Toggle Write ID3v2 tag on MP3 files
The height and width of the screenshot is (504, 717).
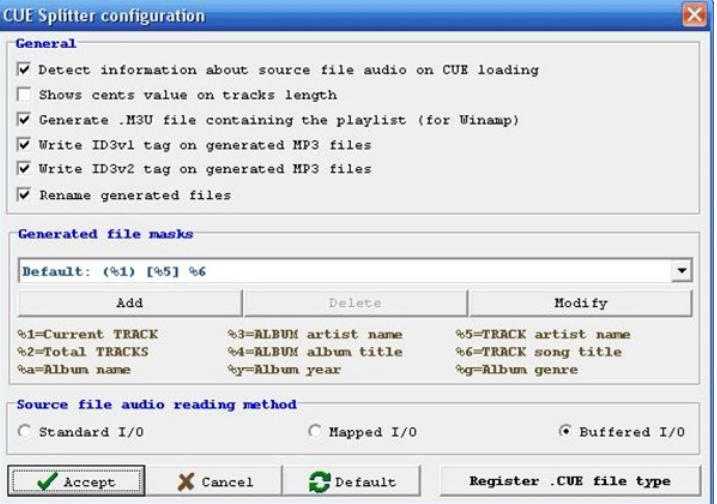24,170
